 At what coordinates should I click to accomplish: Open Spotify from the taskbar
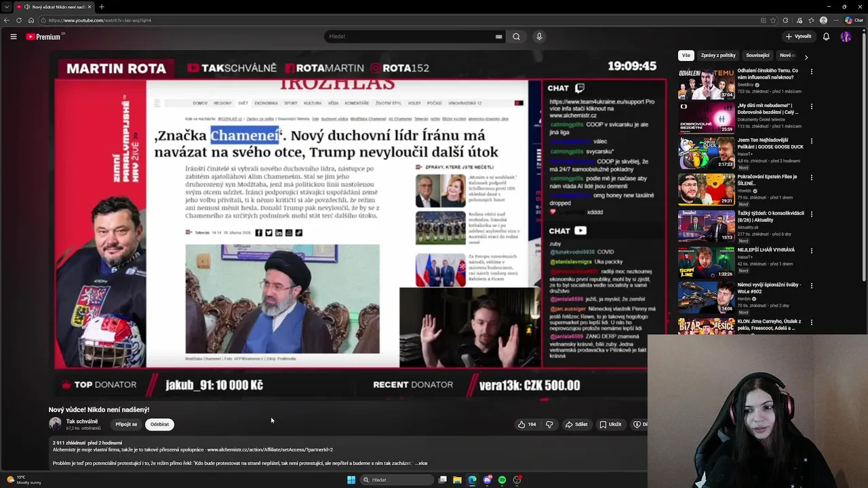click(502, 480)
